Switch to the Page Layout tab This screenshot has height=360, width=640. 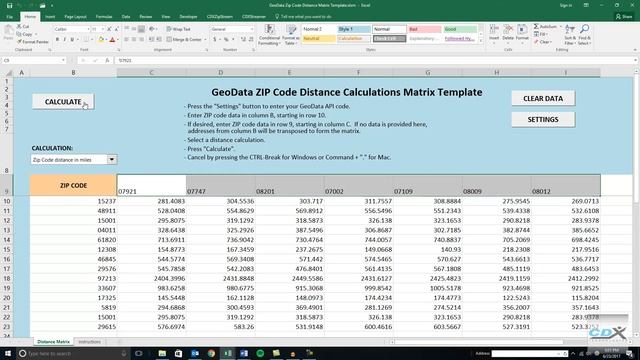point(75,17)
